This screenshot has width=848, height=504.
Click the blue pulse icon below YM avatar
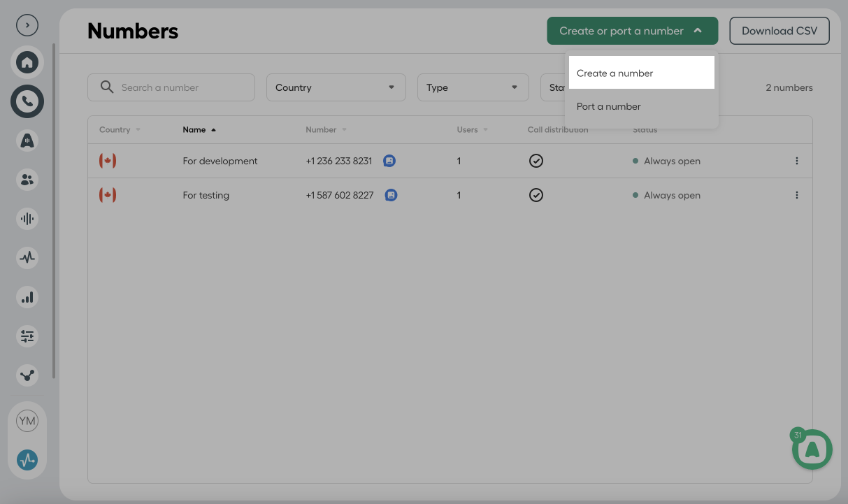click(27, 460)
